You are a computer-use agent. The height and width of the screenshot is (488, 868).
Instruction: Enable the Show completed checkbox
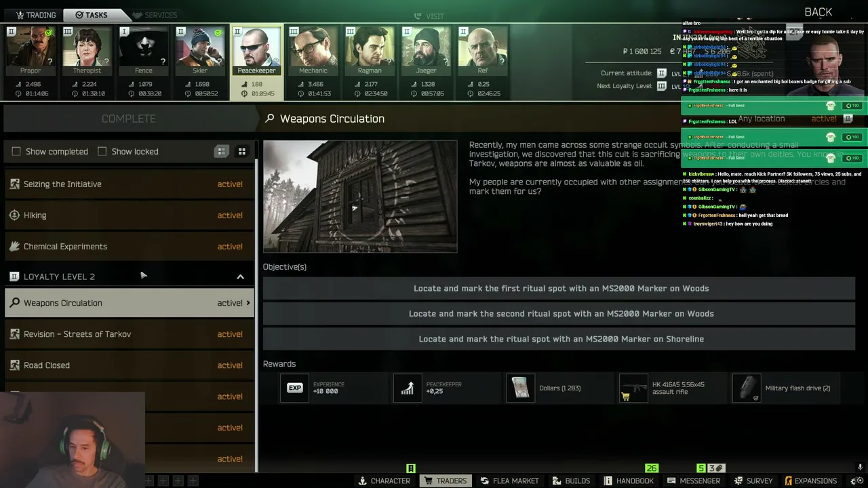pyautogui.click(x=16, y=151)
